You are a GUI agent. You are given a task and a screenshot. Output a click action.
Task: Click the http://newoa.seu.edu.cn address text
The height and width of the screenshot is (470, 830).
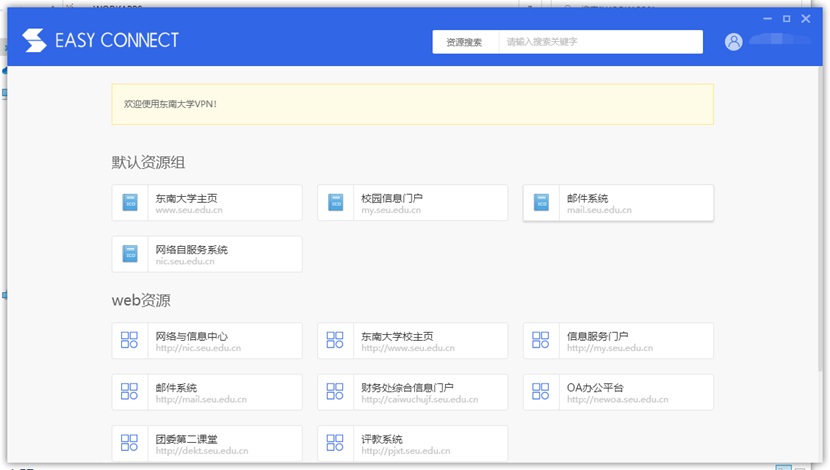(x=618, y=400)
